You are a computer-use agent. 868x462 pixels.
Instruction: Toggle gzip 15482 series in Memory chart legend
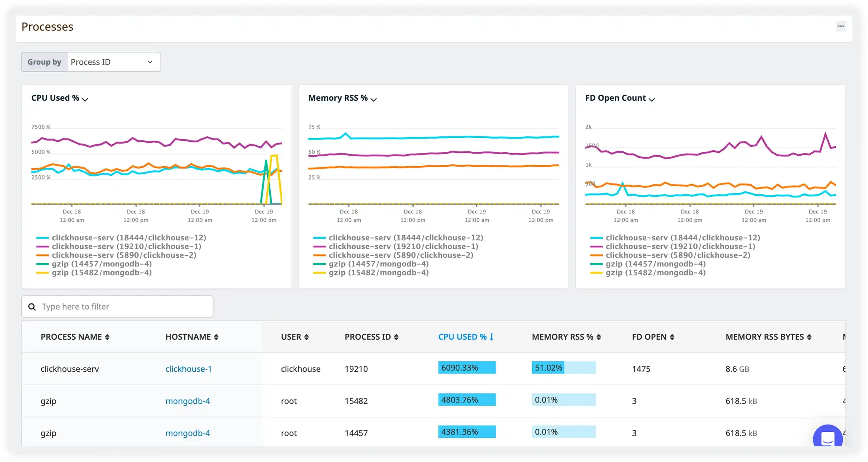[x=378, y=273]
